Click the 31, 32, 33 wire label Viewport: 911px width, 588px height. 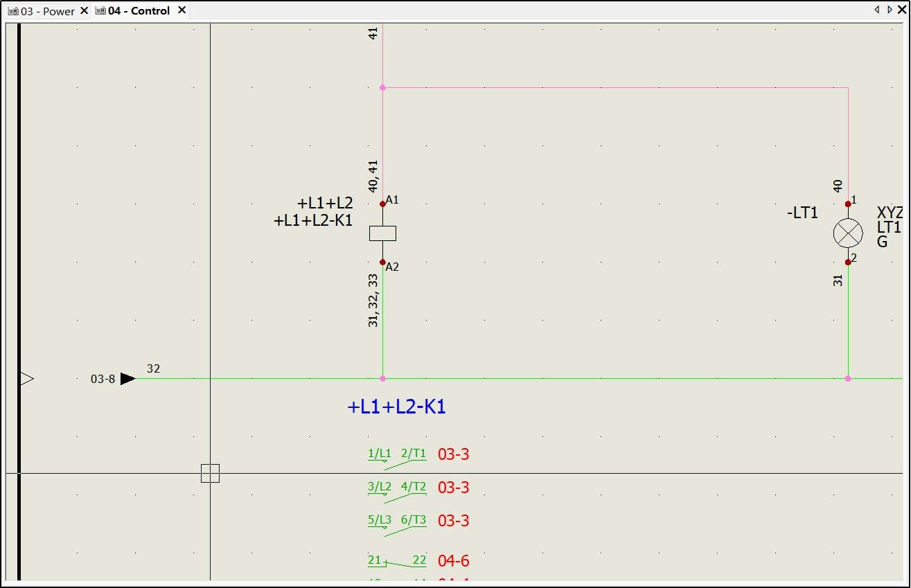pyautogui.click(x=373, y=300)
